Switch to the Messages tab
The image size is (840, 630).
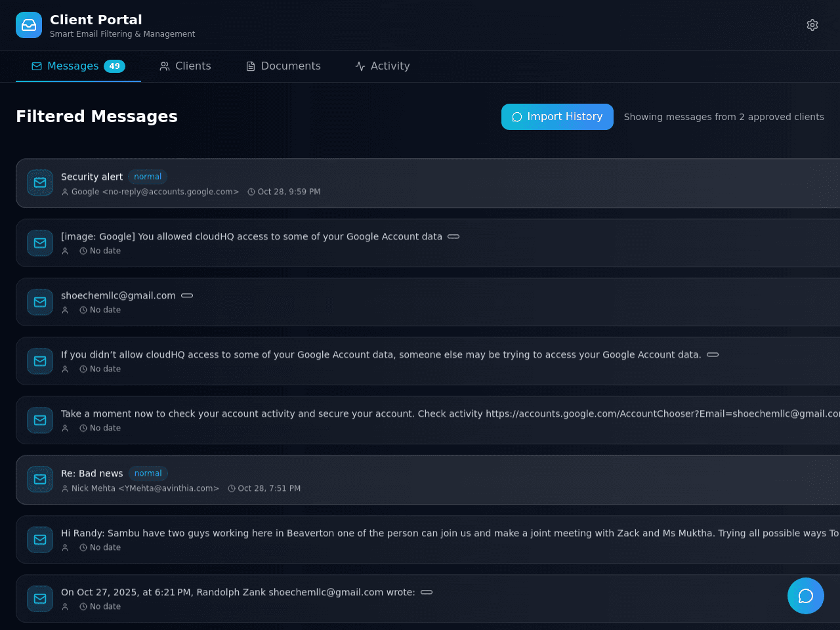[78, 66]
